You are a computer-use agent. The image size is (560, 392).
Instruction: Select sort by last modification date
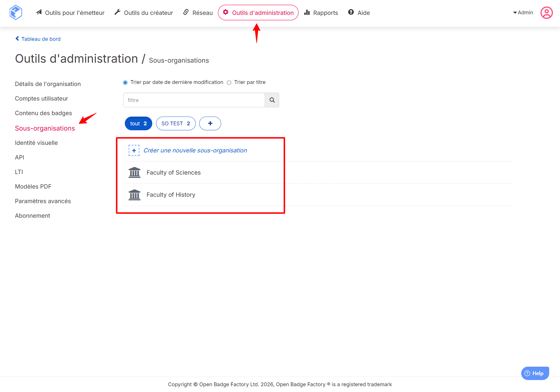(x=125, y=82)
